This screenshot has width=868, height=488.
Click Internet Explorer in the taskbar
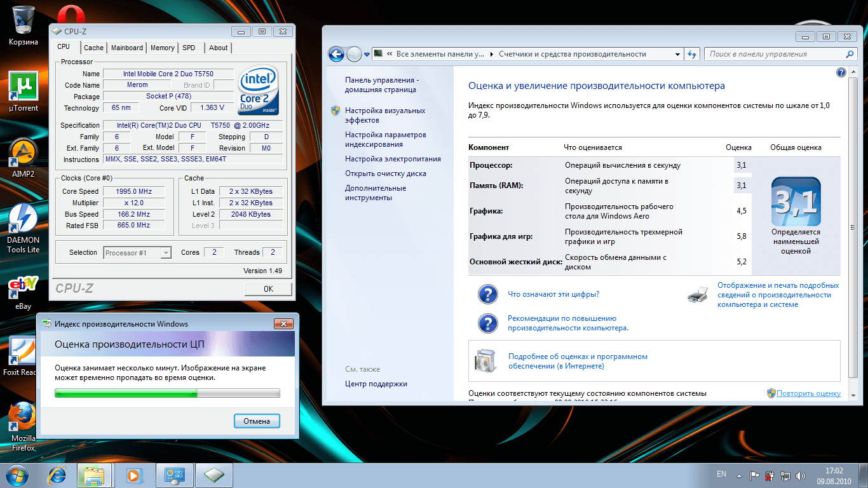click(x=58, y=475)
